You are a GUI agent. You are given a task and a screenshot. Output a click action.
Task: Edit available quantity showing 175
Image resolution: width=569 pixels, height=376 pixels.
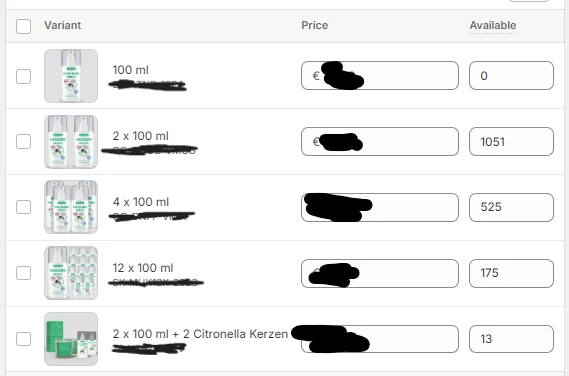pos(511,273)
